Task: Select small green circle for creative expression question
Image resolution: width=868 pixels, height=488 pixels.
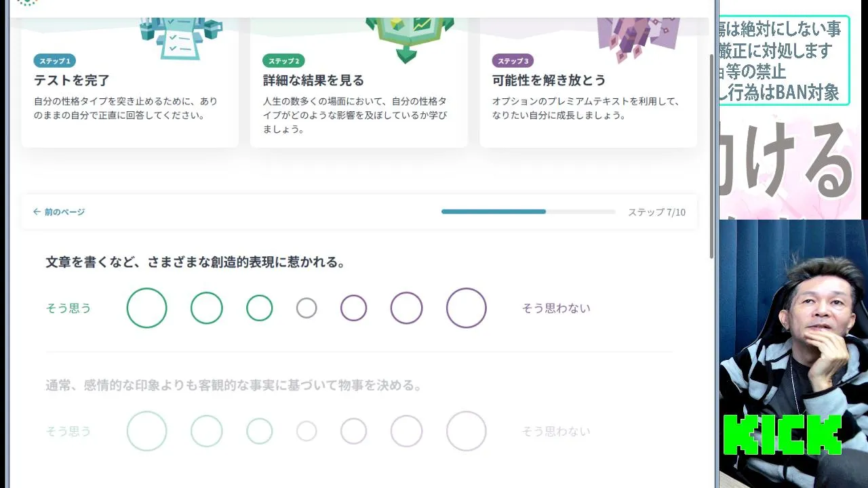Action: 259,308
